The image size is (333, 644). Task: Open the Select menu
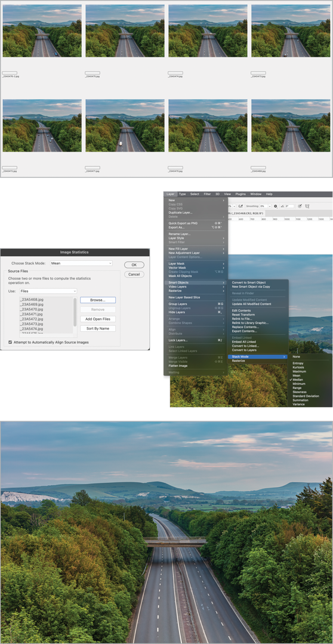click(195, 194)
